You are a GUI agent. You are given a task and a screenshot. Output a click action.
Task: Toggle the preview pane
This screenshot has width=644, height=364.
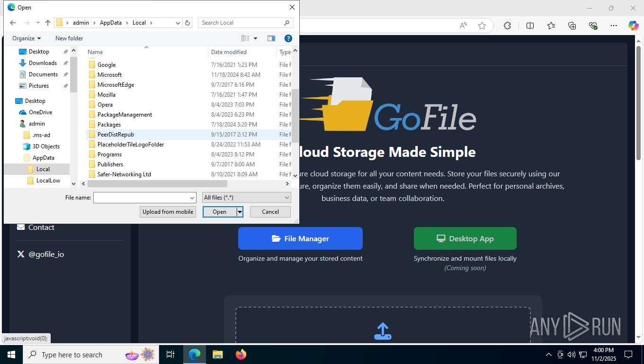[x=271, y=38]
